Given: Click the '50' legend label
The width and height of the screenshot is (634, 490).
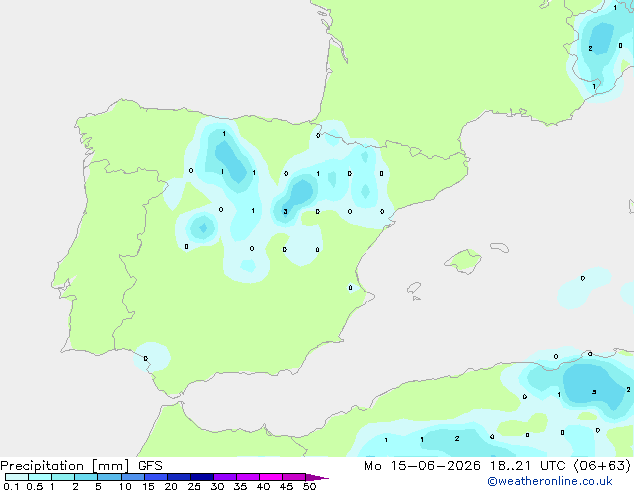Looking at the screenshot, I should 309,486.
